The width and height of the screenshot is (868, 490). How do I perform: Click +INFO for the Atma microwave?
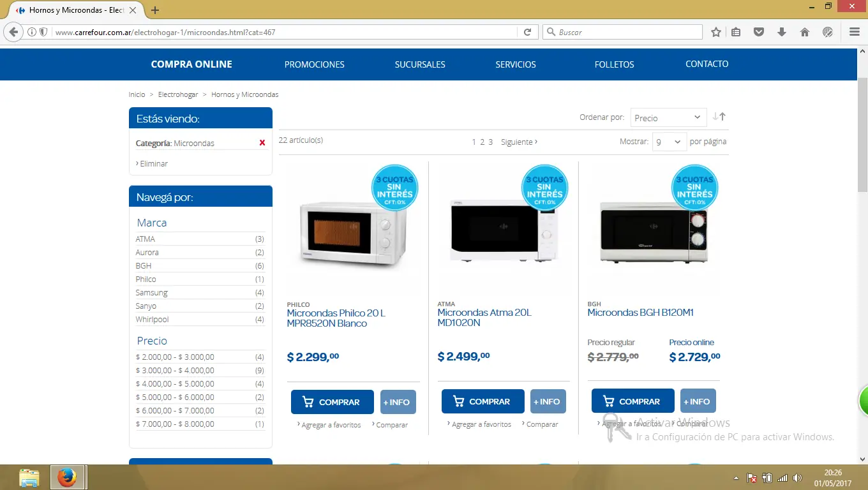coord(548,401)
